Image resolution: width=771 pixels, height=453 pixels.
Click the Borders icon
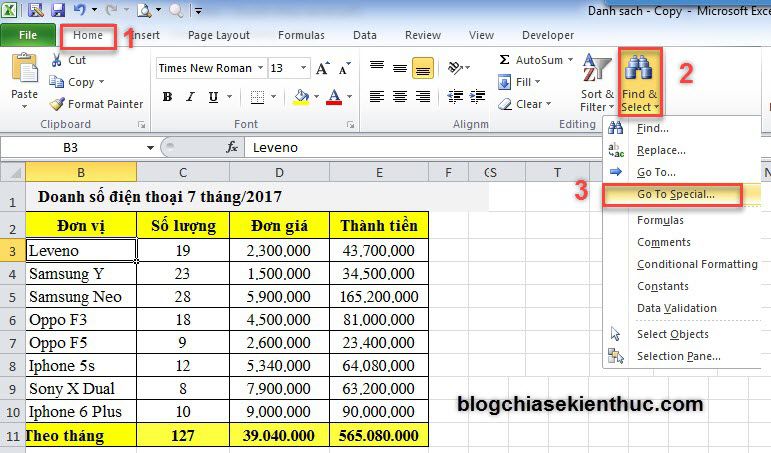(257, 97)
